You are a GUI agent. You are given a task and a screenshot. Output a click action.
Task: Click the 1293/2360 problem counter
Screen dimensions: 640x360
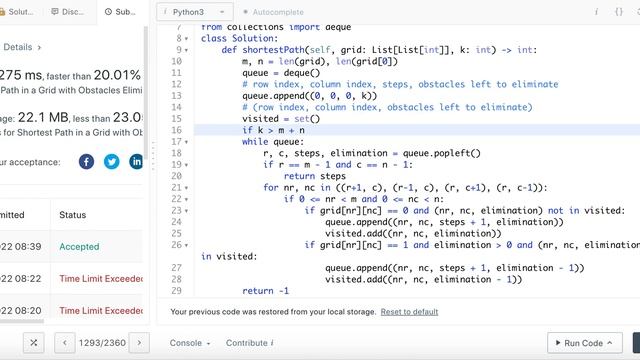102,343
